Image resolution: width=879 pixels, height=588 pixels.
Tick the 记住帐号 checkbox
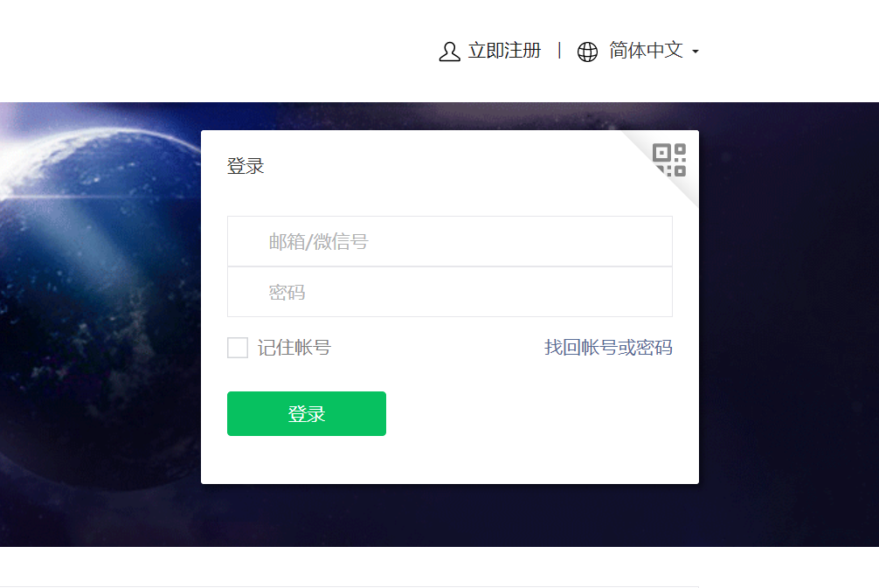[238, 348]
